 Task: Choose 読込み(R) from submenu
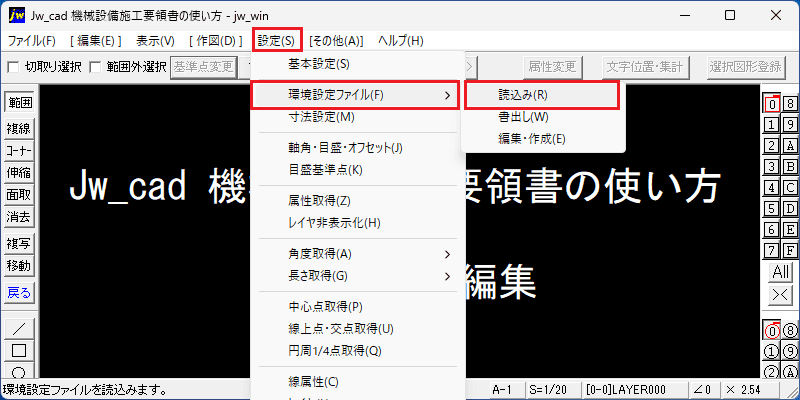click(542, 95)
